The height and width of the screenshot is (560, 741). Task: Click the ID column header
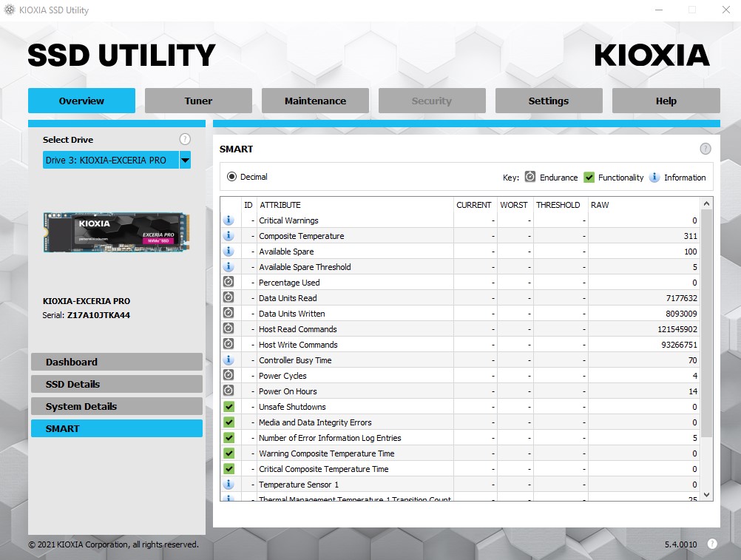[x=248, y=205]
